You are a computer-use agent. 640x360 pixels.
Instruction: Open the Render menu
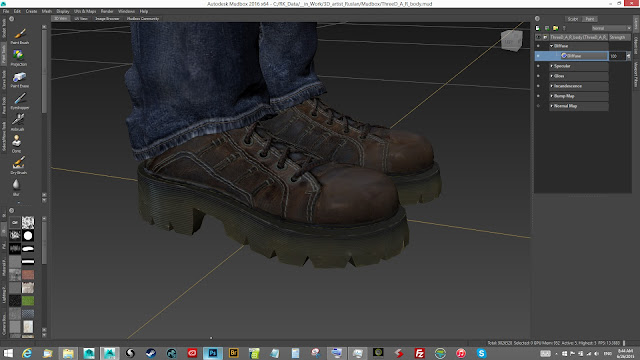click(107, 11)
